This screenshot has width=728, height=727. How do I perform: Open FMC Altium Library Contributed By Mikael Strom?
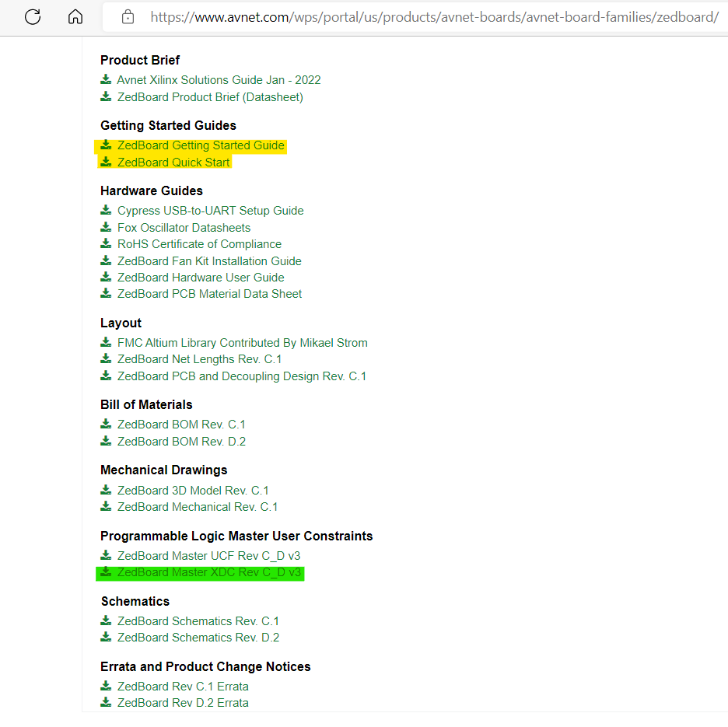pos(242,343)
